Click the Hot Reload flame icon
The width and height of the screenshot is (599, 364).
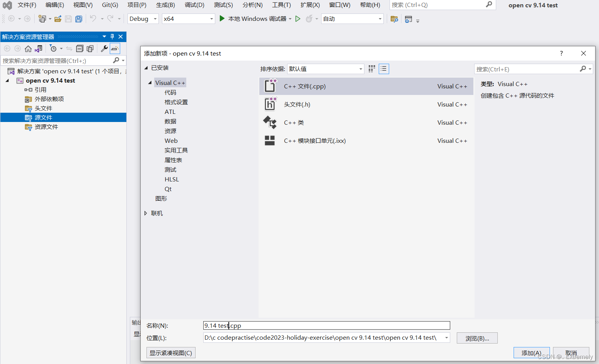point(309,19)
